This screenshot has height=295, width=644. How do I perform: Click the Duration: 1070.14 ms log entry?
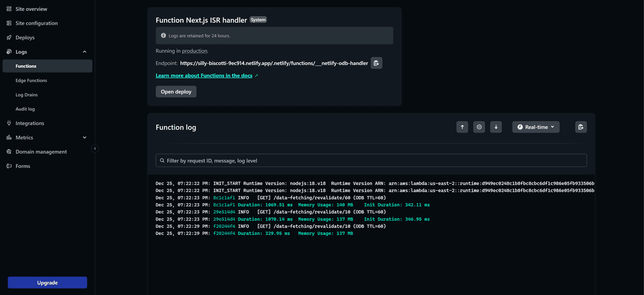tap(293, 219)
